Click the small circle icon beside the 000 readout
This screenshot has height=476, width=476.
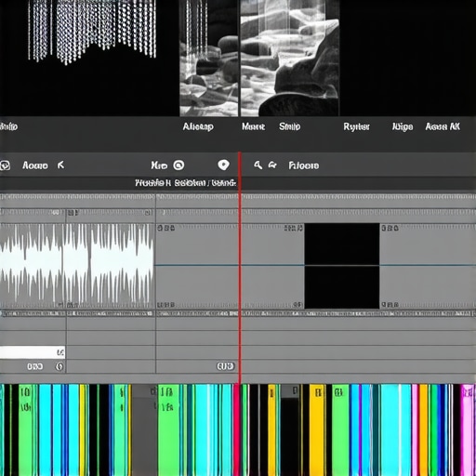59,366
